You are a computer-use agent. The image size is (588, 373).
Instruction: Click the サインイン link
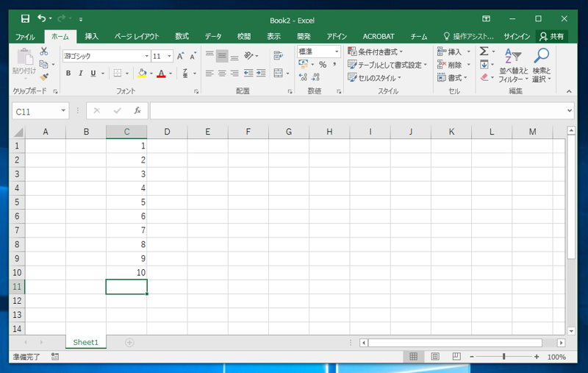[x=517, y=36]
